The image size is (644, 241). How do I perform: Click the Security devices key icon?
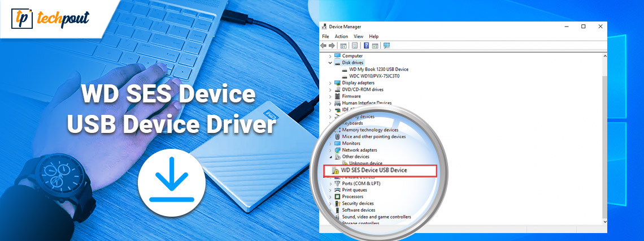(x=337, y=203)
